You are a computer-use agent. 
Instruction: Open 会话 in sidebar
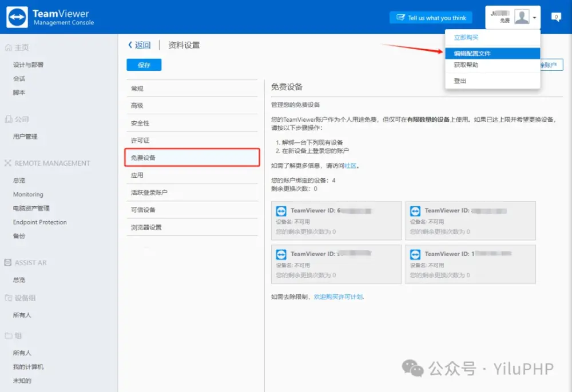click(19, 79)
